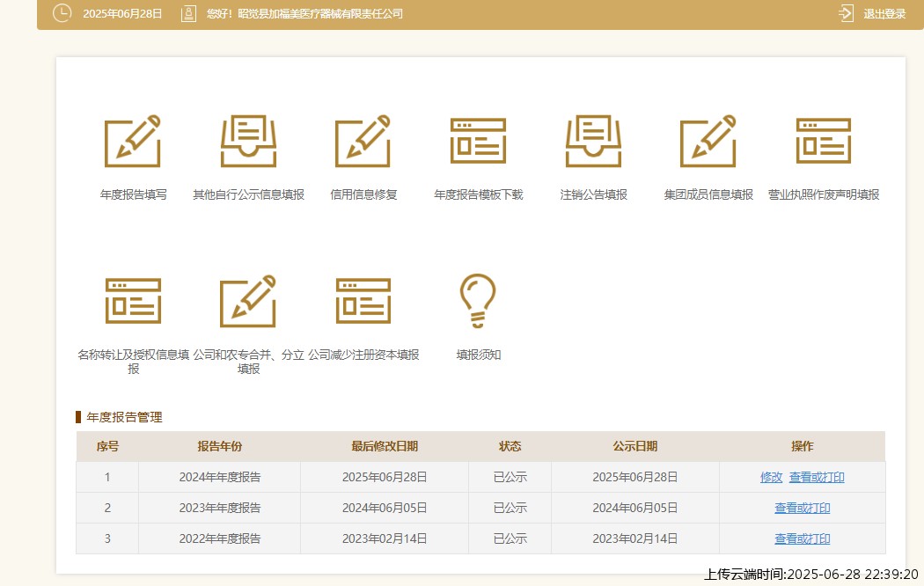Click 查看或打印 for 2023年年度报告

tap(802, 508)
